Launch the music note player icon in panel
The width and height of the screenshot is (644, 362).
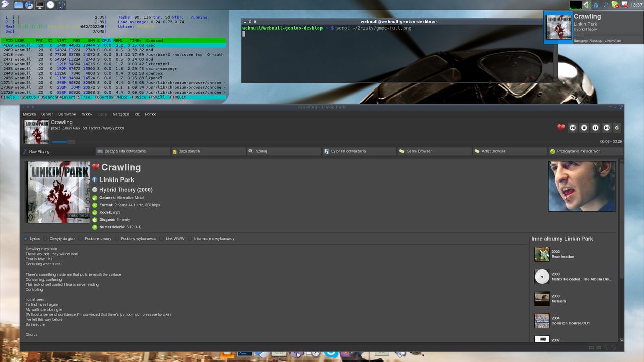pos(62,5)
